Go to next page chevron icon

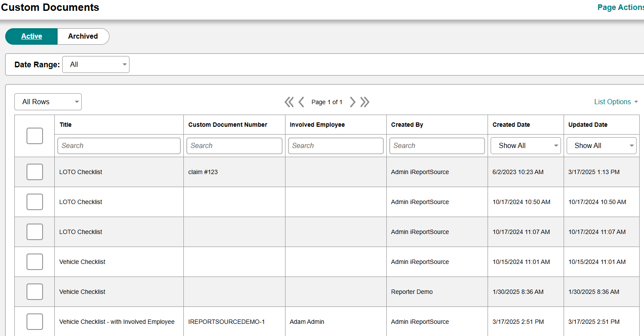353,102
